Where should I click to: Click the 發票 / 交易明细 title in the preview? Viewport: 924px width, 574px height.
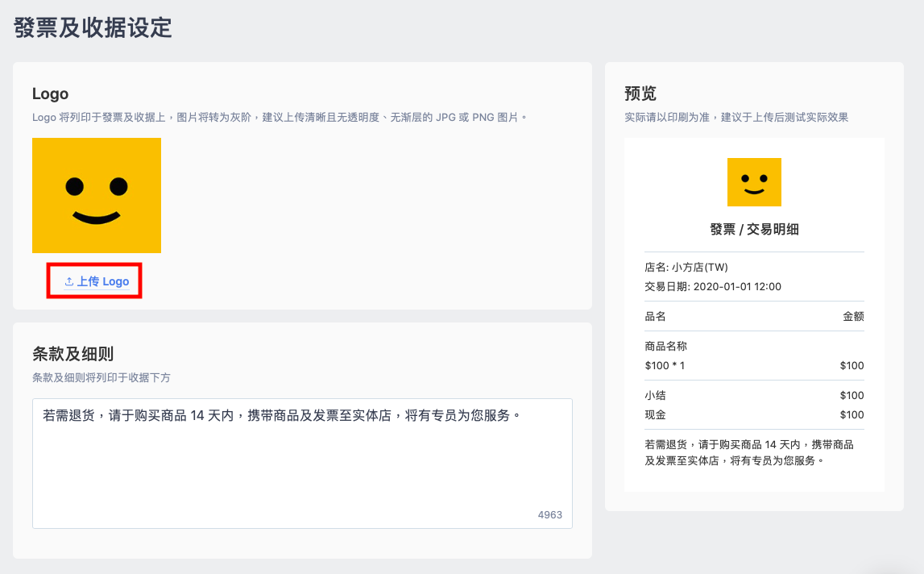754,230
